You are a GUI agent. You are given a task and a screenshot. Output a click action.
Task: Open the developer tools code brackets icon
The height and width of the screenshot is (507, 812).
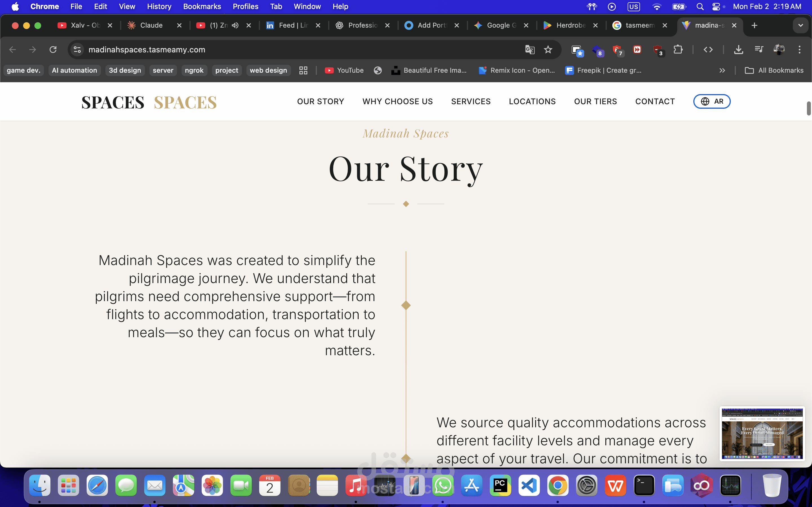(708, 50)
